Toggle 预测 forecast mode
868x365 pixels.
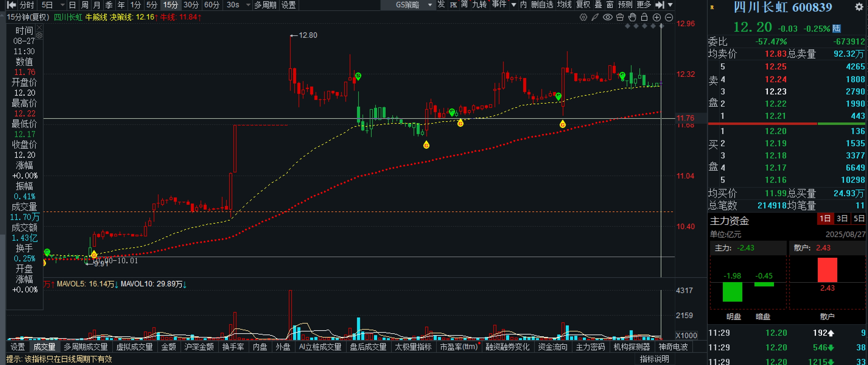[x=625, y=5]
